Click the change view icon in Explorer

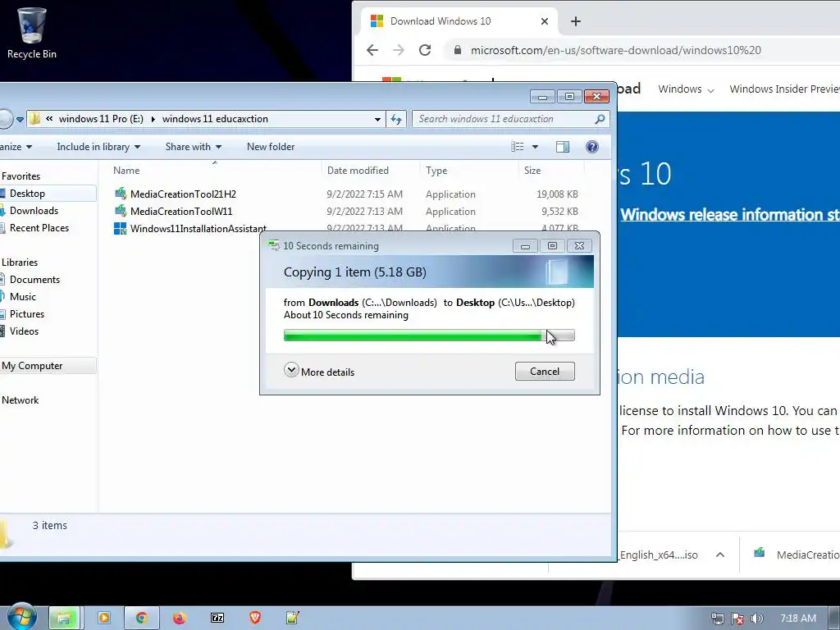(518, 147)
